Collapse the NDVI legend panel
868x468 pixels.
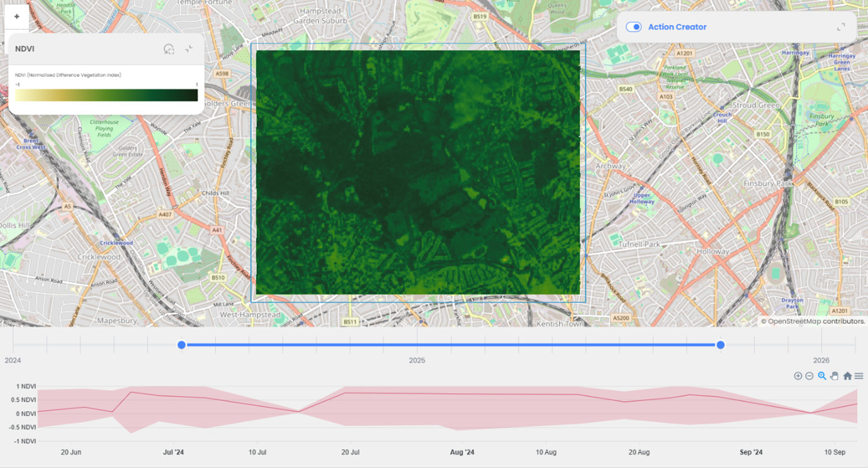[189, 49]
